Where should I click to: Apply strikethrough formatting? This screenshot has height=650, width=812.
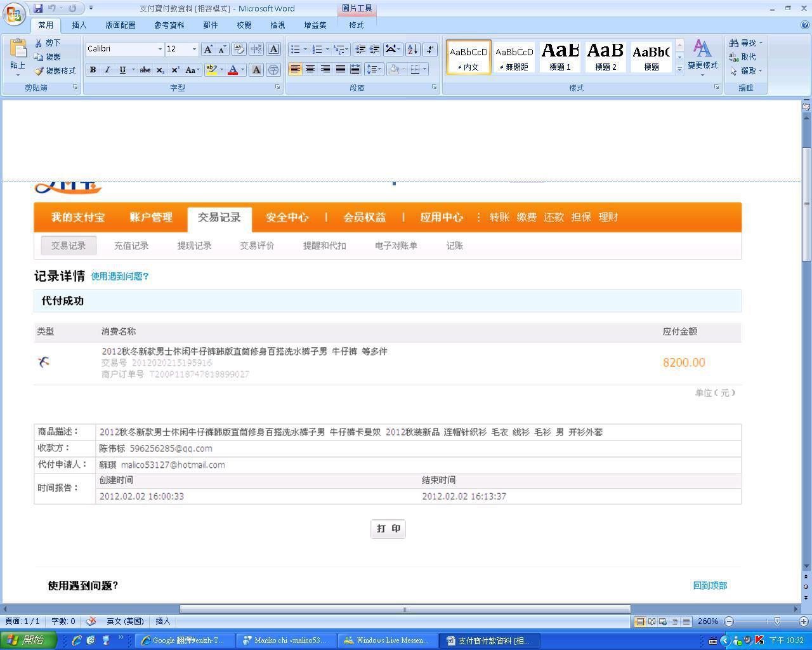pyautogui.click(x=145, y=70)
